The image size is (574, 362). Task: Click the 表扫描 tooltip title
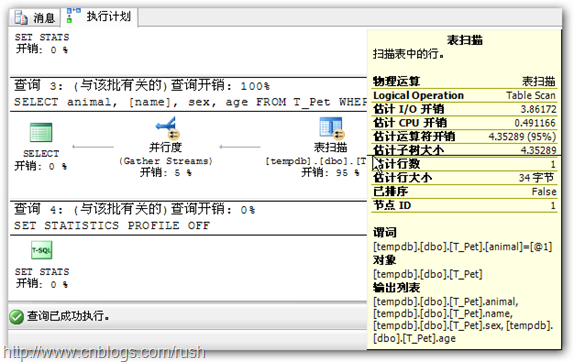[465, 40]
